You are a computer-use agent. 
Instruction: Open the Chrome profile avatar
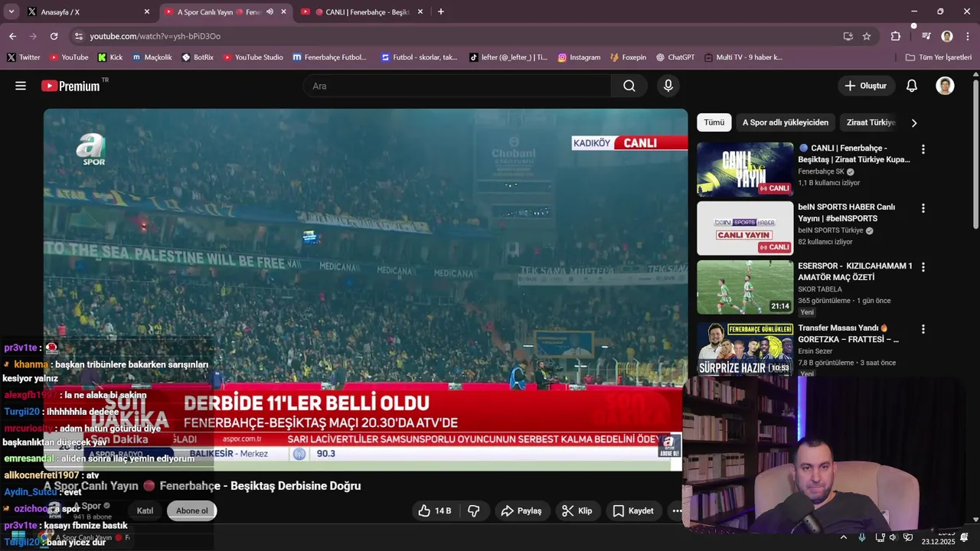(947, 36)
